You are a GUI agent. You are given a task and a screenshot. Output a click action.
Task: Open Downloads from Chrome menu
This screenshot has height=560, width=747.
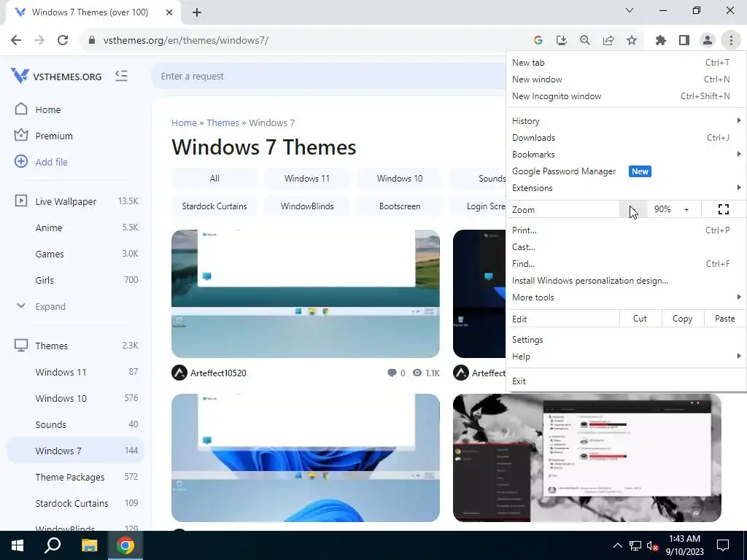(x=626, y=138)
